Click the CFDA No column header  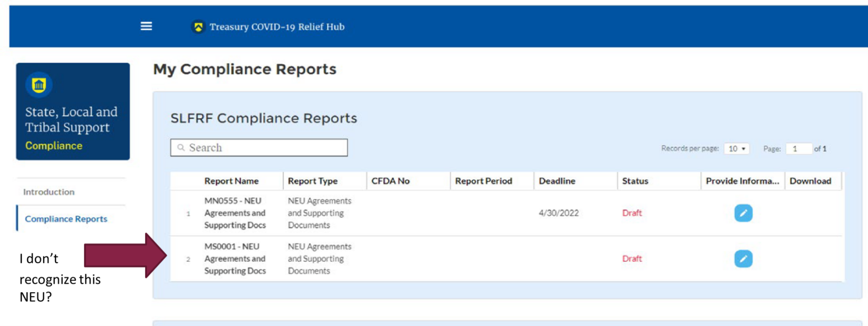(x=390, y=181)
